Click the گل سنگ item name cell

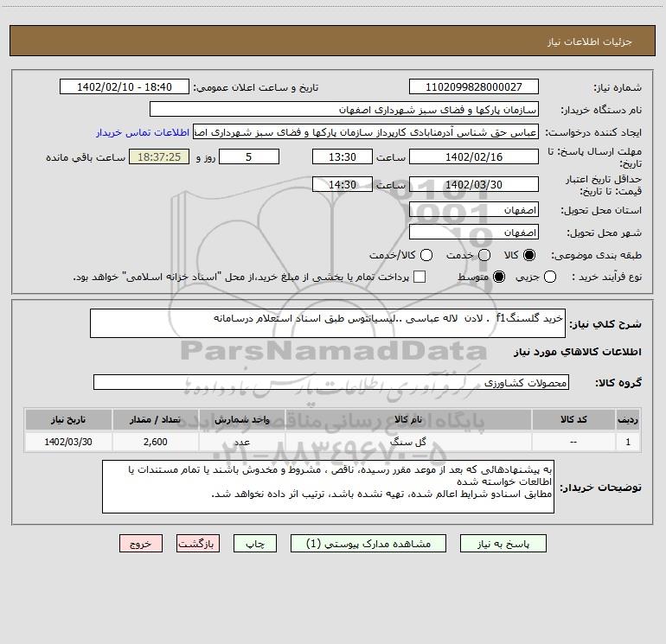pos(408,442)
